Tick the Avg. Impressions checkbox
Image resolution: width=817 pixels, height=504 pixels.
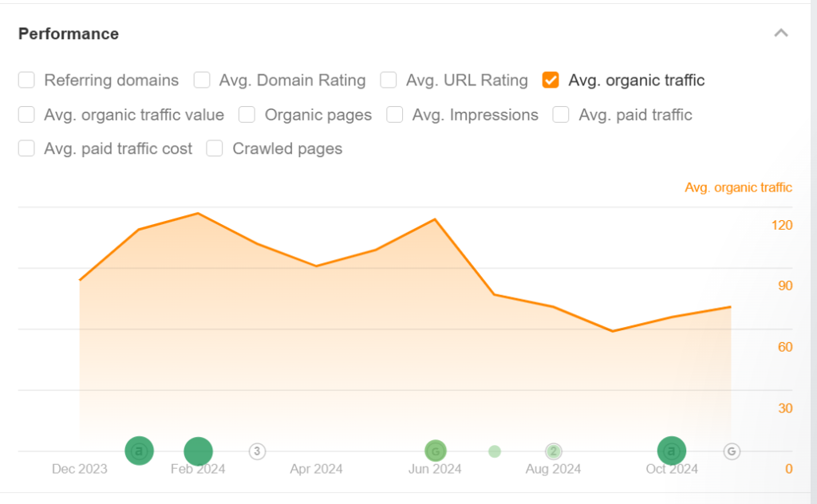coord(395,115)
